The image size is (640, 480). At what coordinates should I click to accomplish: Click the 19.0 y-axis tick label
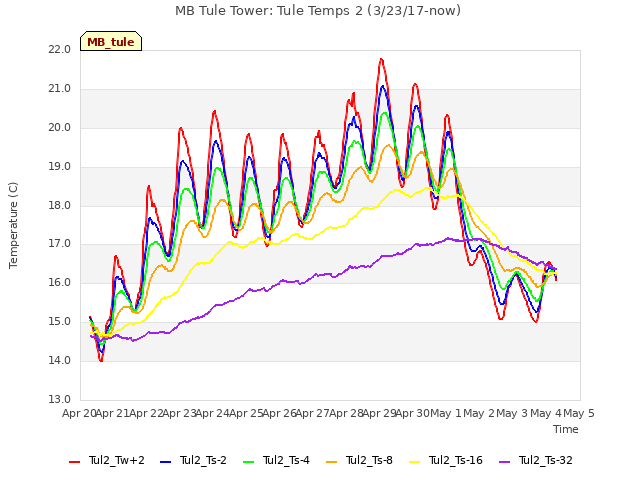point(59,167)
